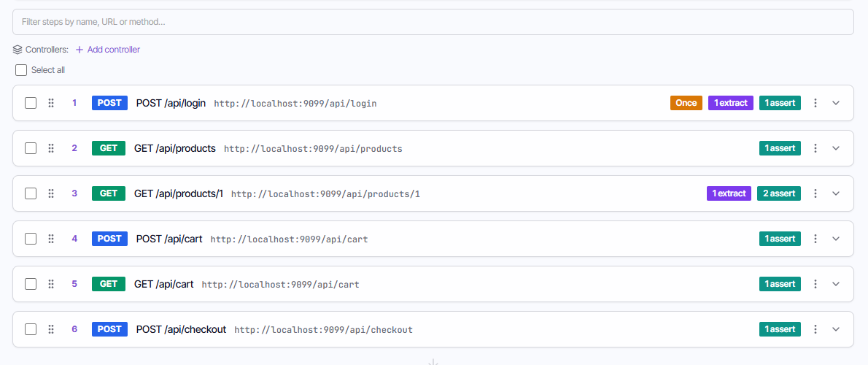The image size is (868, 365).
Task: Expand the POST /api/checkout step
Action: point(836,329)
